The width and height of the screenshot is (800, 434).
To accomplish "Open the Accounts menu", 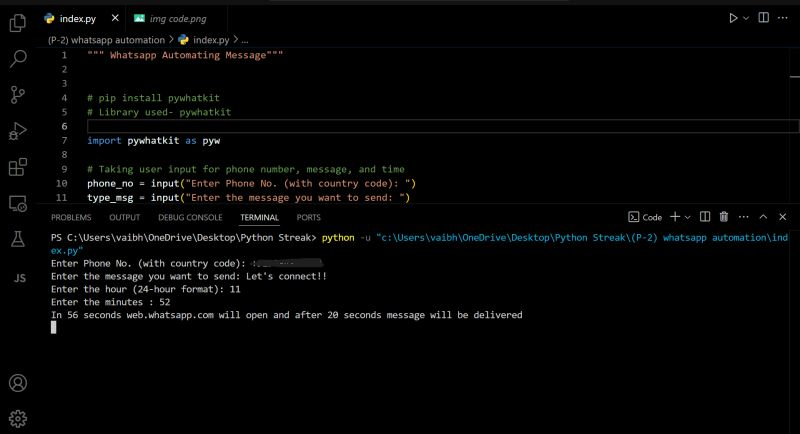I will [18, 383].
